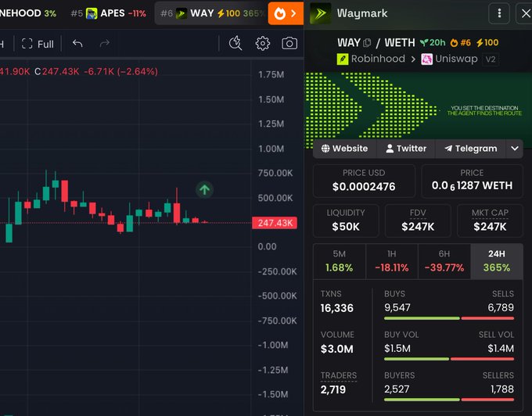
Task: Click the Robinhood chain icon
Action: pos(343,59)
